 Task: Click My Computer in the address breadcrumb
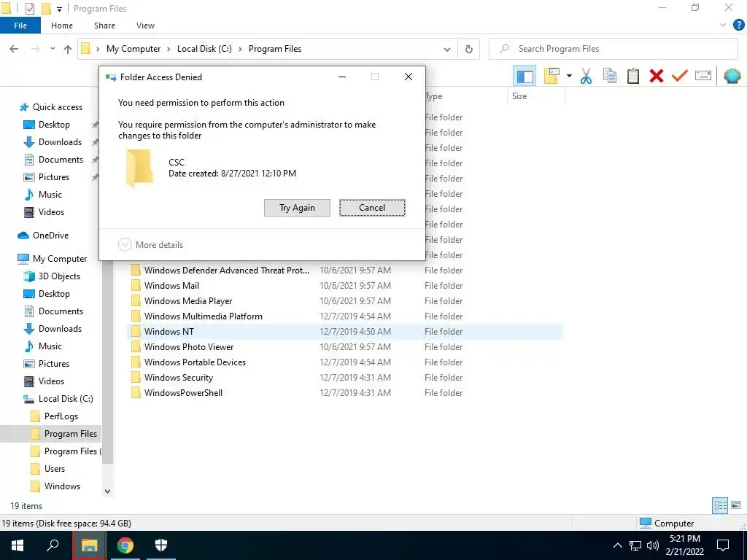point(133,49)
